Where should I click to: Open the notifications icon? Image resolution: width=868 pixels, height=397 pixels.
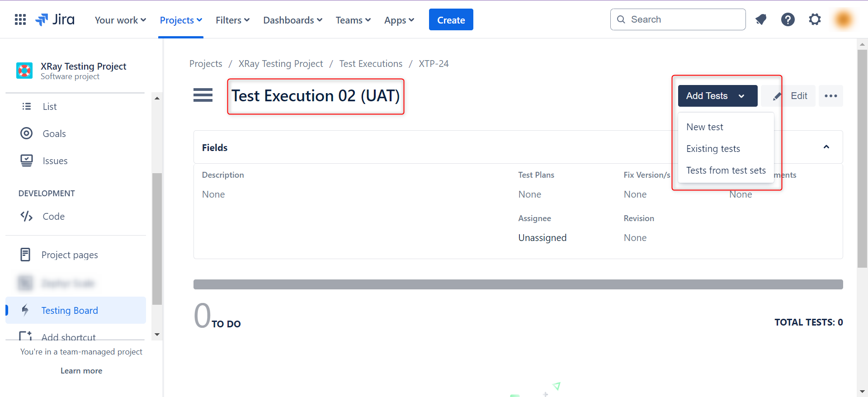[x=761, y=19]
